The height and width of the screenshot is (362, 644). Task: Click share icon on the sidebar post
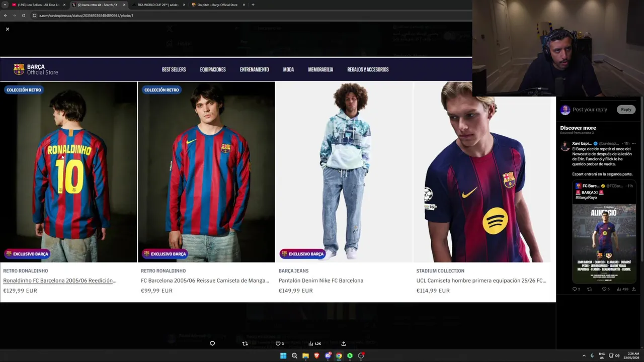click(x=633, y=289)
